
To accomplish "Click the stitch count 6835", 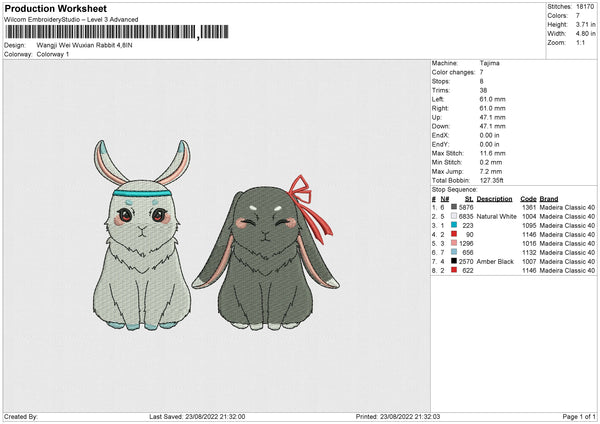I will tap(466, 216).
